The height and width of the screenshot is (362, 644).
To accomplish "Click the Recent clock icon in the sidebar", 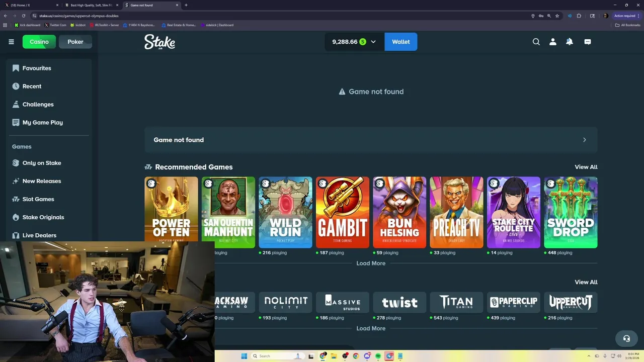I will click(16, 86).
